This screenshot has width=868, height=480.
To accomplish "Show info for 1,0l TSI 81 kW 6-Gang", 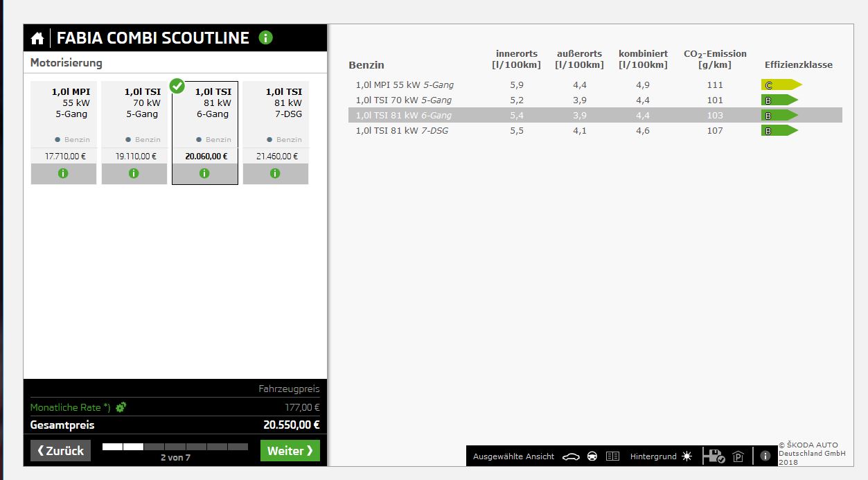I will (x=204, y=174).
